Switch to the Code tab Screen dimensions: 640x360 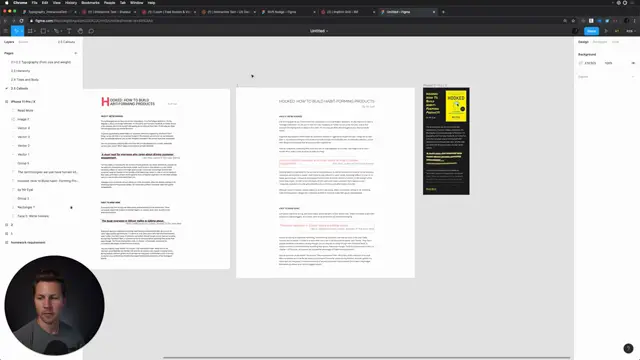click(x=615, y=42)
